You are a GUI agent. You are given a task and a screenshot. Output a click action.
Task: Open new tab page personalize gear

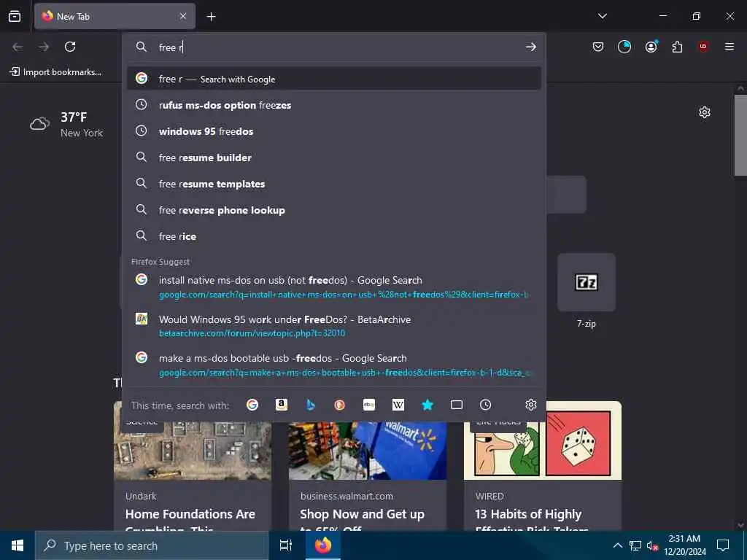705,112
